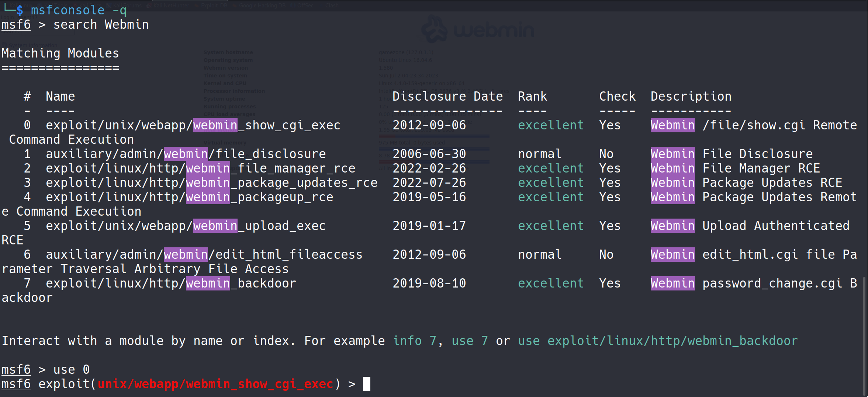The image size is (868, 397).
Task: Select the webmin_file_manager_rce module path
Action: pyautogui.click(x=200, y=168)
